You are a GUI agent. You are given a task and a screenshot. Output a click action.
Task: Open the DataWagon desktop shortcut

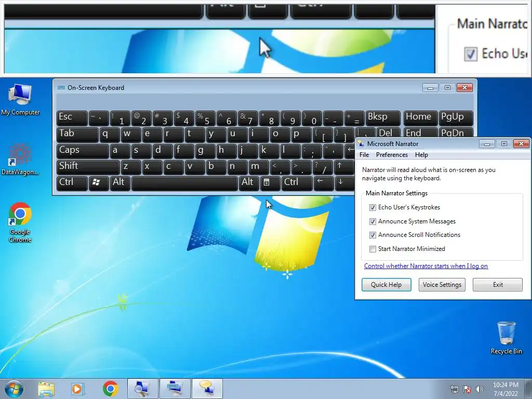click(20, 159)
